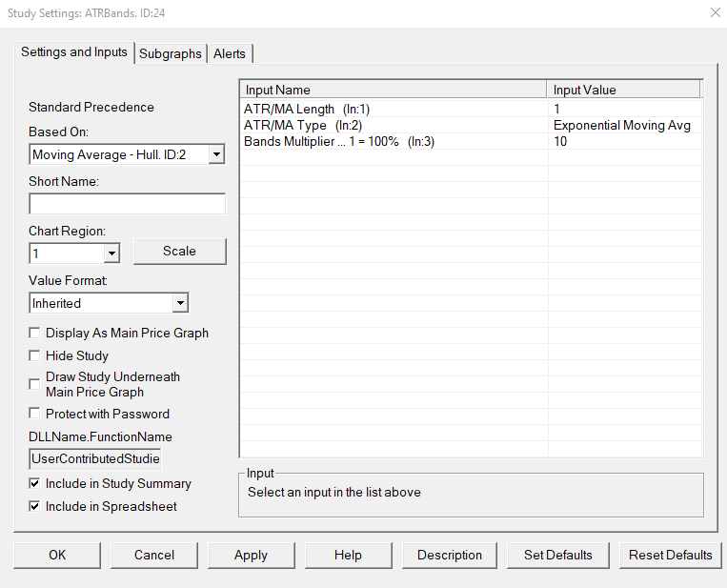Viewport: 727px width, 588px height.
Task: Enable Display As Main Price Graph
Action: point(35,334)
